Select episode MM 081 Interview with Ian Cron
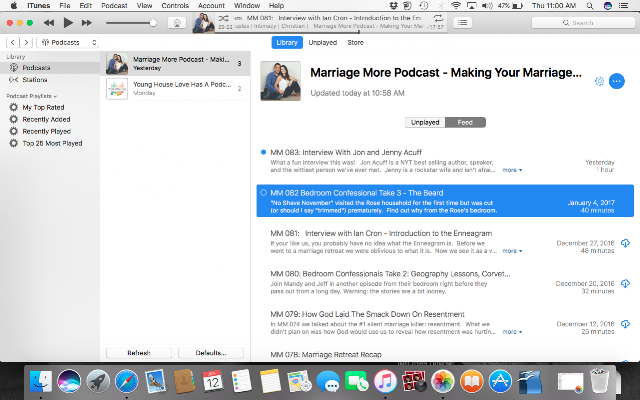The width and height of the screenshot is (640, 400). click(x=445, y=242)
